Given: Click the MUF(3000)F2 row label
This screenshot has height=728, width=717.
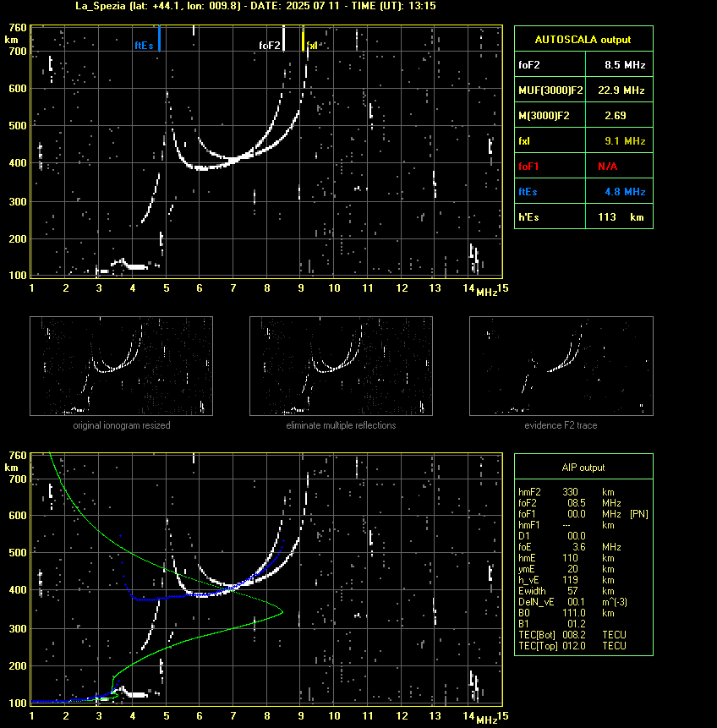Looking at the screenshot, I should click(x=550, y=90).
